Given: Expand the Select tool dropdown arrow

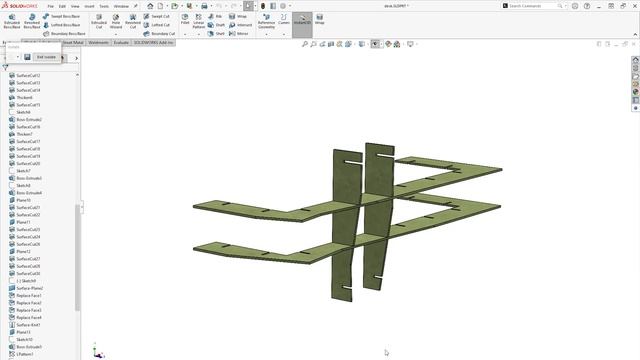Looking at the screenshot, I should 256,6.
